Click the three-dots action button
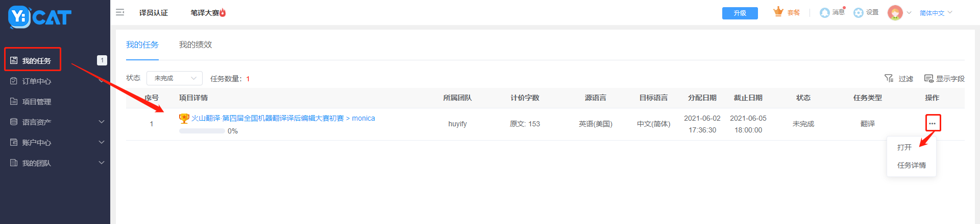The width and height of the screenshot is (980, 224). coord(933,123)
